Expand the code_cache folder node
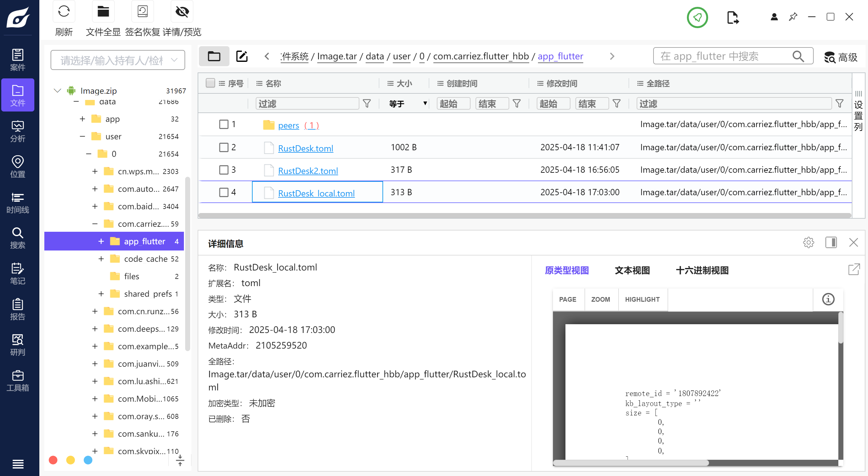This screenshot has height=476, width=868. [x=101, y=259]
